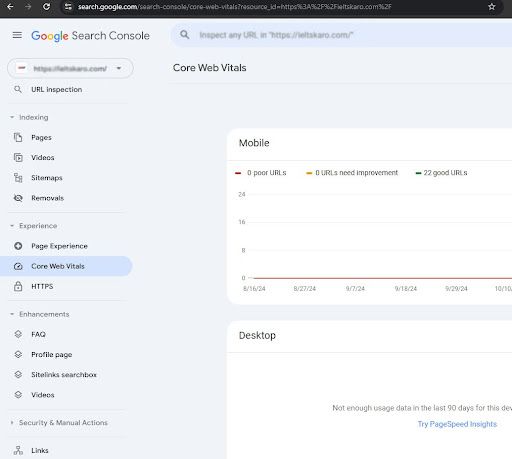This screenshot has height=459, width=512.
Task: Click the Videos icon under Indexing
Action: [x=18, y=157]
